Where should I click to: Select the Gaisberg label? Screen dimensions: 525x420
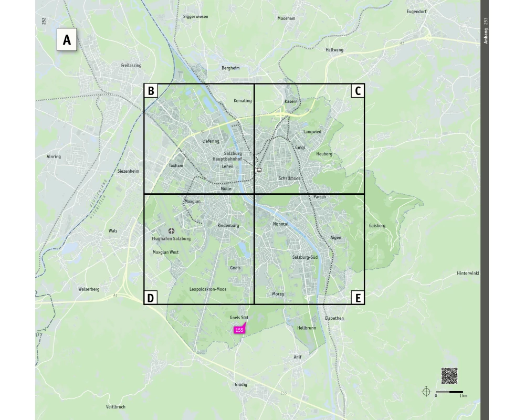coord(377,226)
